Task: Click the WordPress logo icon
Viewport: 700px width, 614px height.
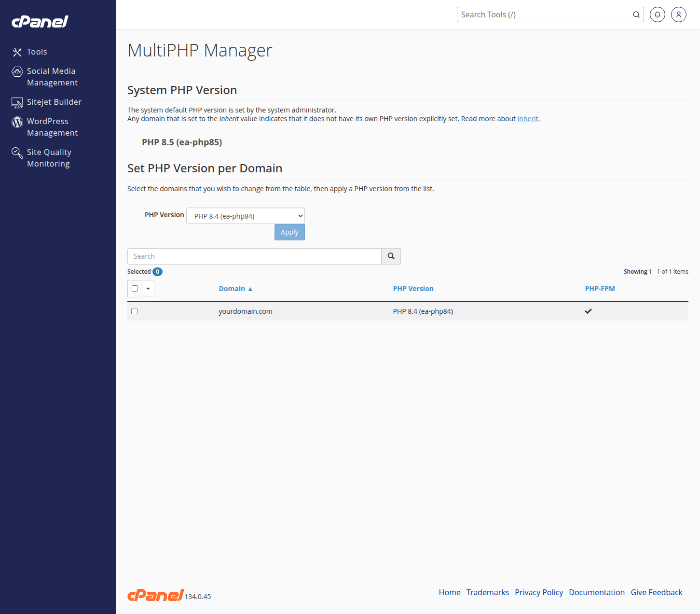Action: (x=17, y=122)
